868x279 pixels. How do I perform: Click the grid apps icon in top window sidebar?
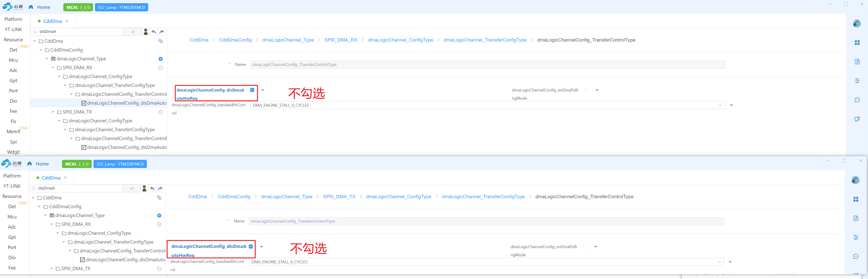(x=857, y=43)
